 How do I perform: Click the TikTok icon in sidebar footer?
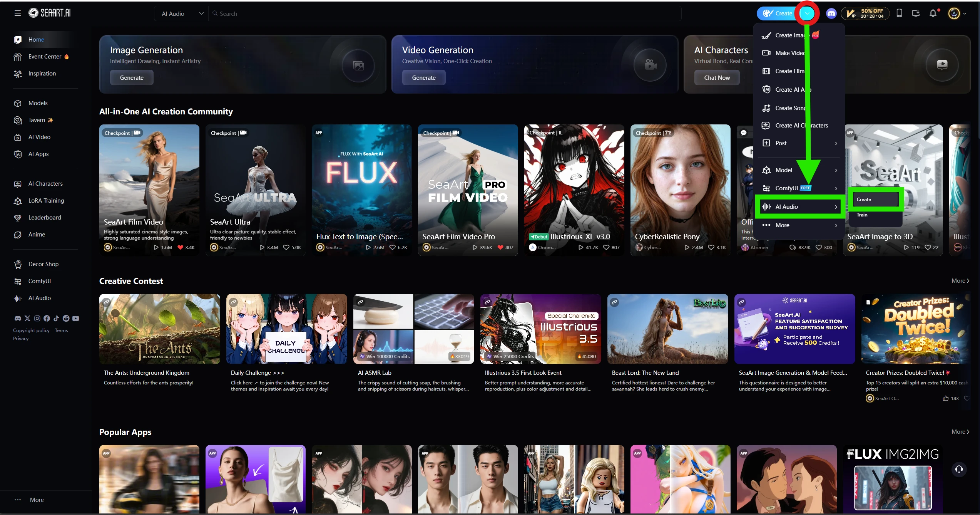tap(57, 318)
